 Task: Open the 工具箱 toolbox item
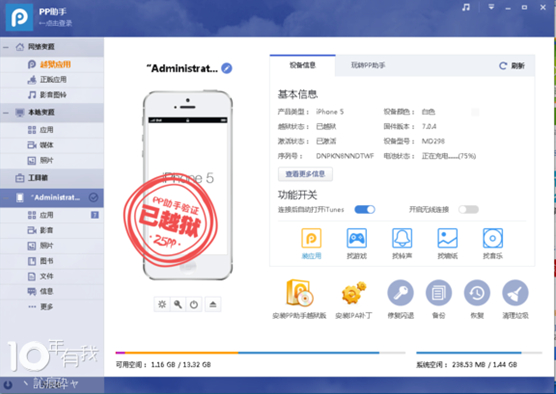coord(52,178)
